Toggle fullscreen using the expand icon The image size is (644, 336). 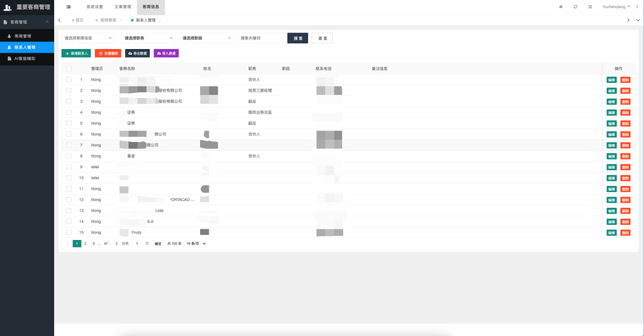pyautogui.click(x=590, y=6)
